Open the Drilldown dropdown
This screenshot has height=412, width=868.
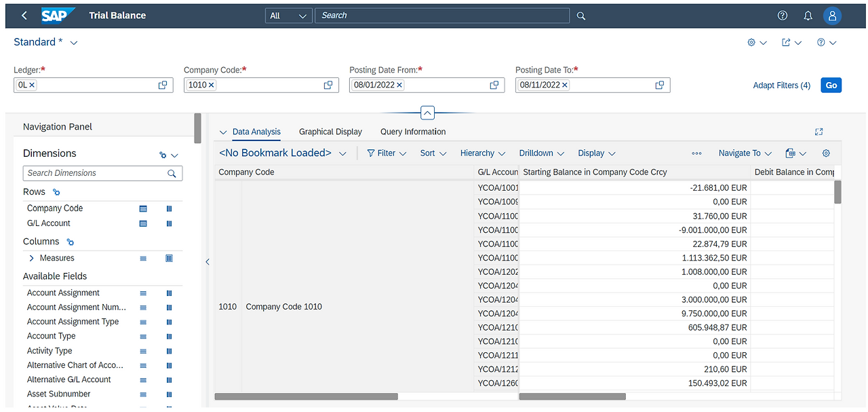[542, 153]
